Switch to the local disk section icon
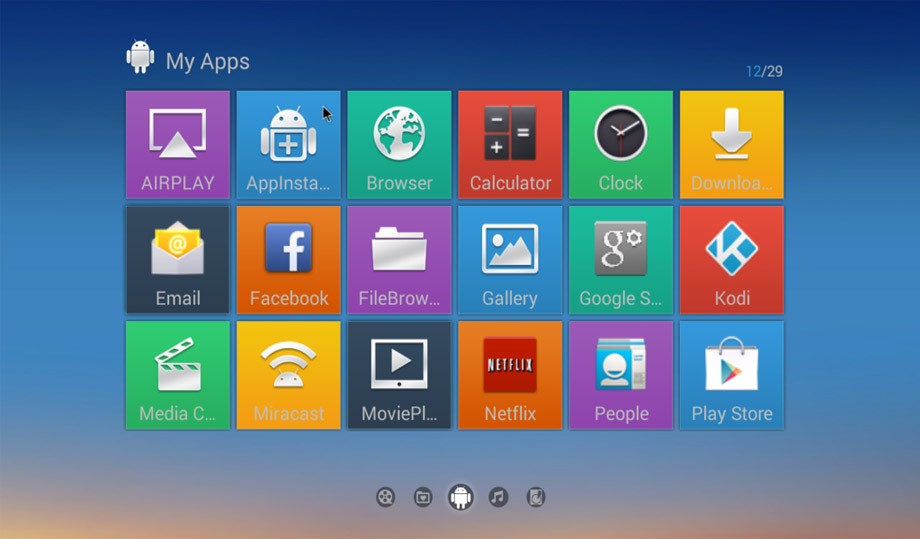The image size is (920, 539). (x=536, y=497)
